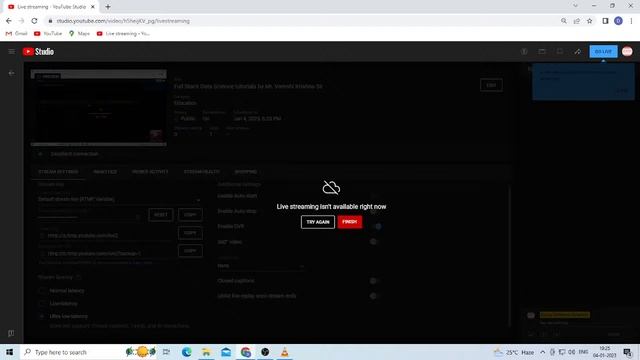The height and width of the screenshot is (360, 640).
Task: Toggle the Enable Auto-stop switch
Action: pos(374,211)
